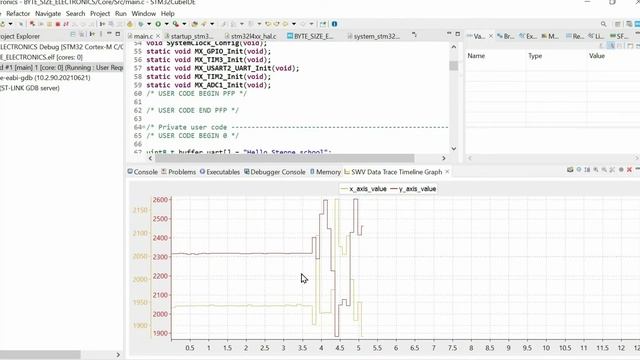Click the blue Information Center toolbar icon
This screenshot has height=360, width=640.
pos(334,24)
